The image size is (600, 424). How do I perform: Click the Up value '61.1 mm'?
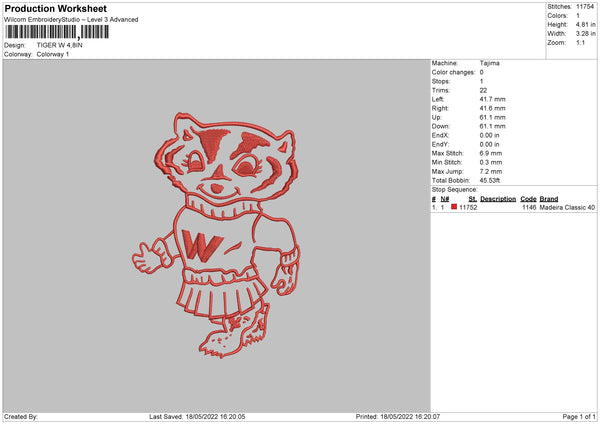(x=492, y=117)
